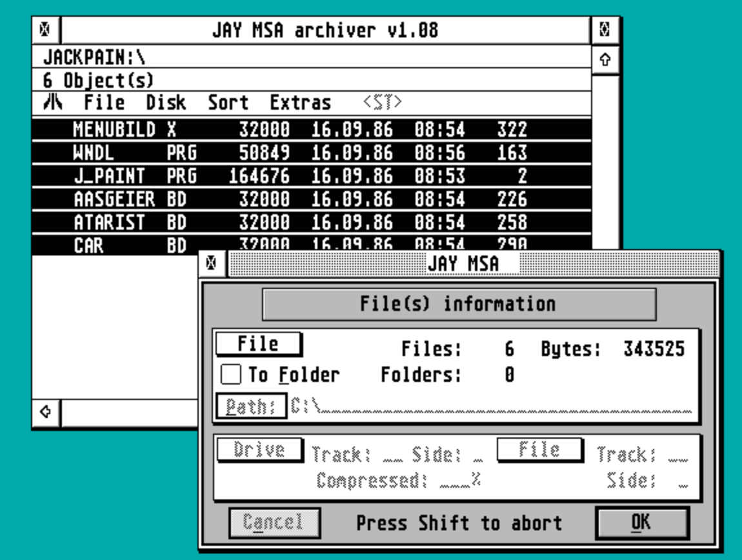Click the 164676 size value of J_PAINT
742x560 pixels.
[x=259, y=176]
